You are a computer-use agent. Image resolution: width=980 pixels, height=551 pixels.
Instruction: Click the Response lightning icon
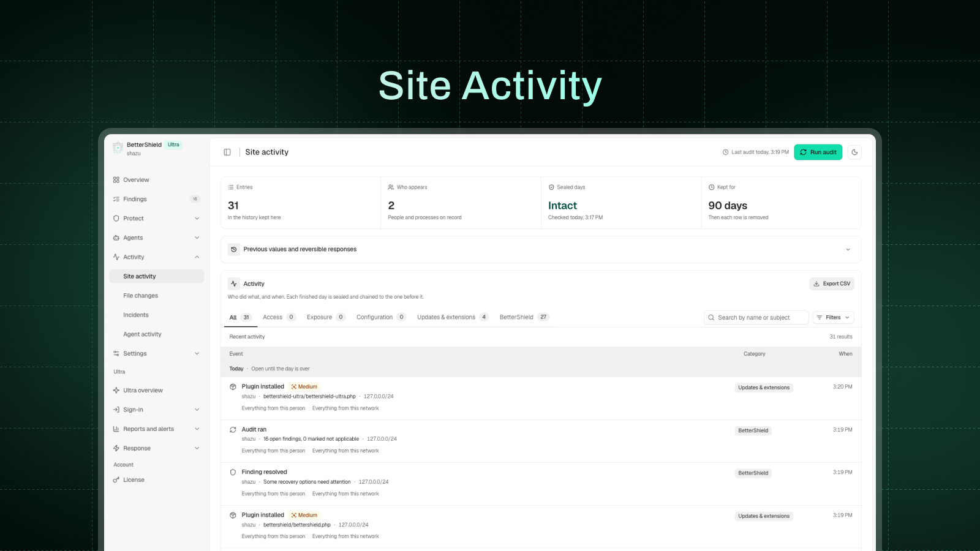tap(116, 448)
